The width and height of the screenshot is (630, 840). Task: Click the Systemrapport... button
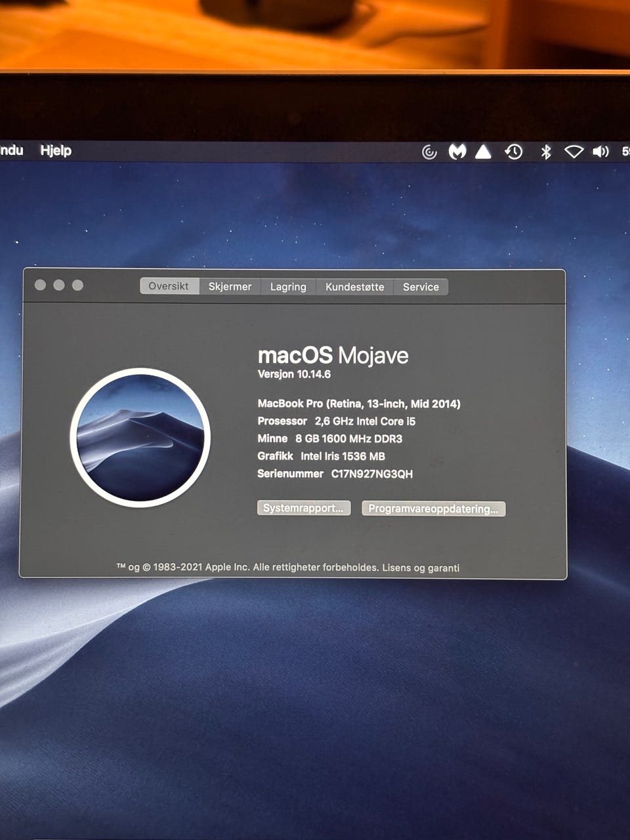pos(303,508)
